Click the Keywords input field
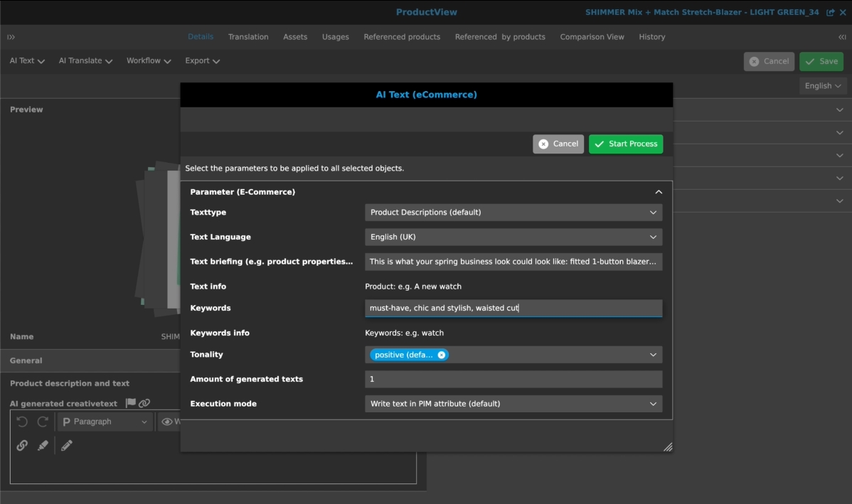The height and width of the screenshot is (504, 852). [513, 308]
